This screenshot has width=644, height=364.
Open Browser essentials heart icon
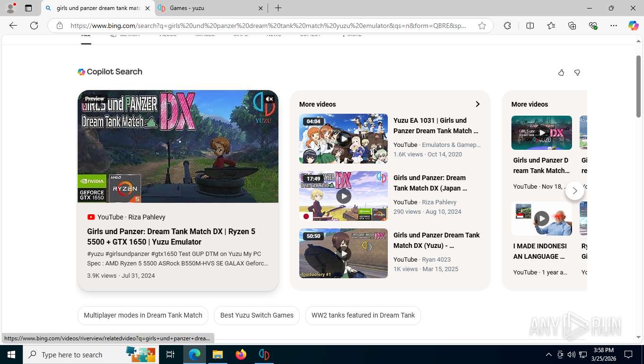pos(593,26)
